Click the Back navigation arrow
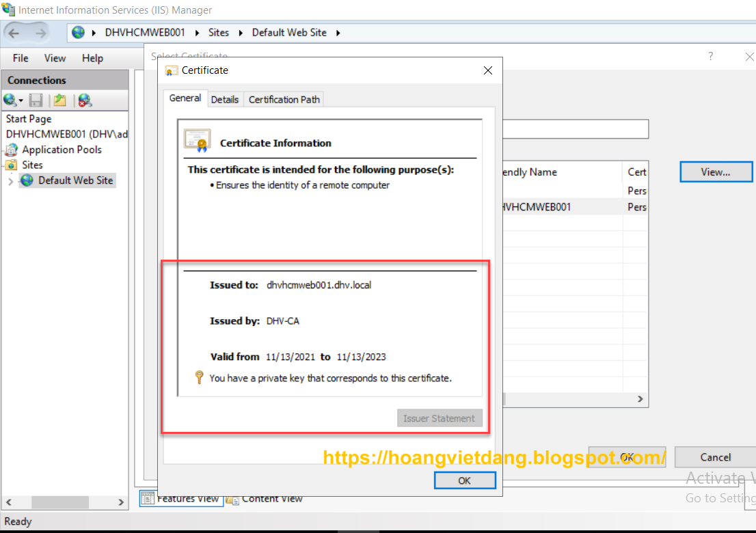The height and width of the screenshot is (533, 756). click(14, 33)
